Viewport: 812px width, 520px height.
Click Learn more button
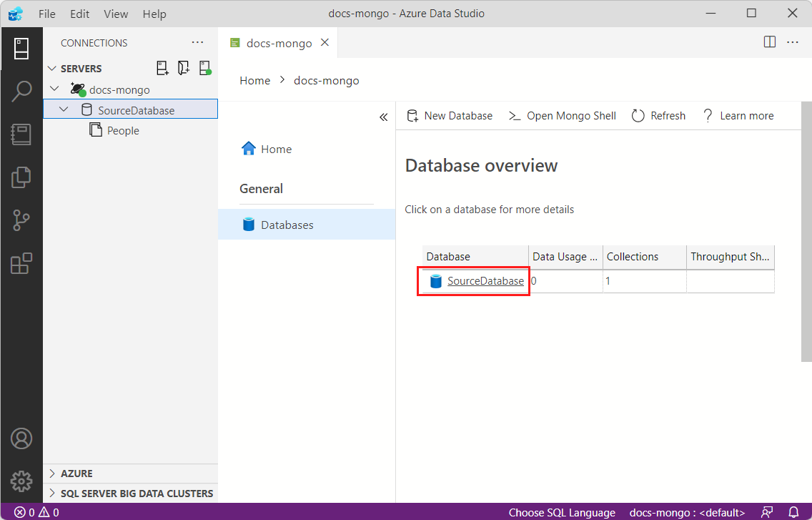coord(738,116)
